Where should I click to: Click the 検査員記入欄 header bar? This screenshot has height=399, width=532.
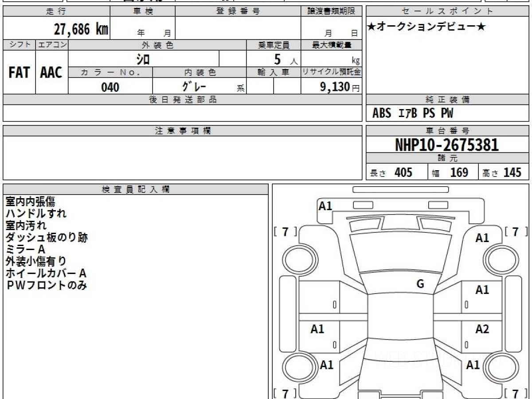pyautogui.click(x=136, y=189)
